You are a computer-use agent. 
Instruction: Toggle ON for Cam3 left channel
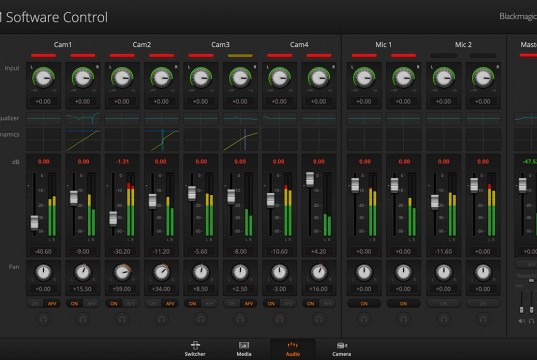click(192, 303)
